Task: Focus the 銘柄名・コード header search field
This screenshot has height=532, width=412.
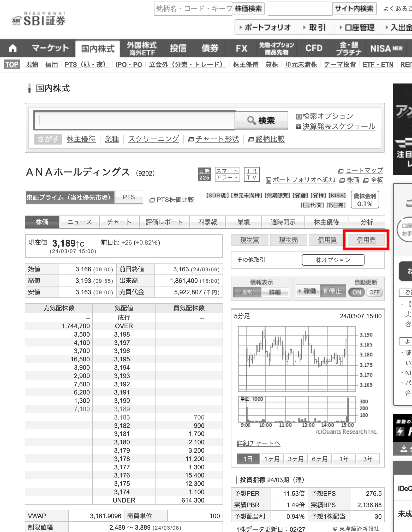Action: (193, 9)
